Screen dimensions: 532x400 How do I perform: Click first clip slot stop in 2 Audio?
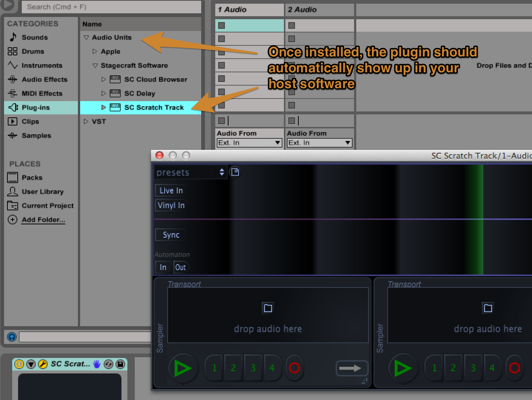click(x=292, y=25)
